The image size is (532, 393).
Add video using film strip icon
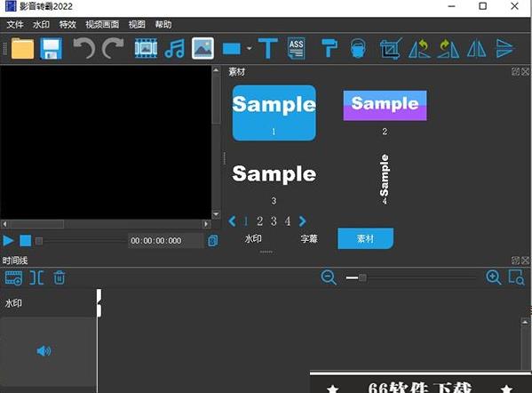click(146, 49)
